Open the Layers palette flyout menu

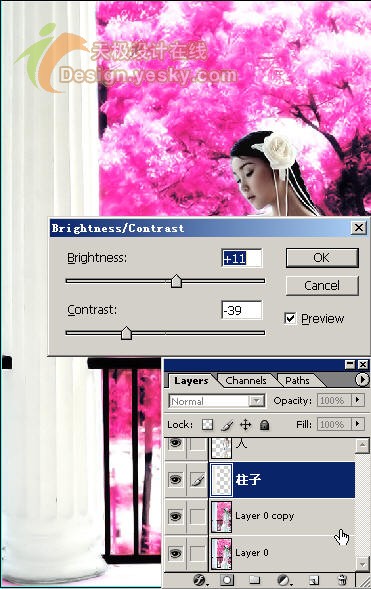coord(362,380)
